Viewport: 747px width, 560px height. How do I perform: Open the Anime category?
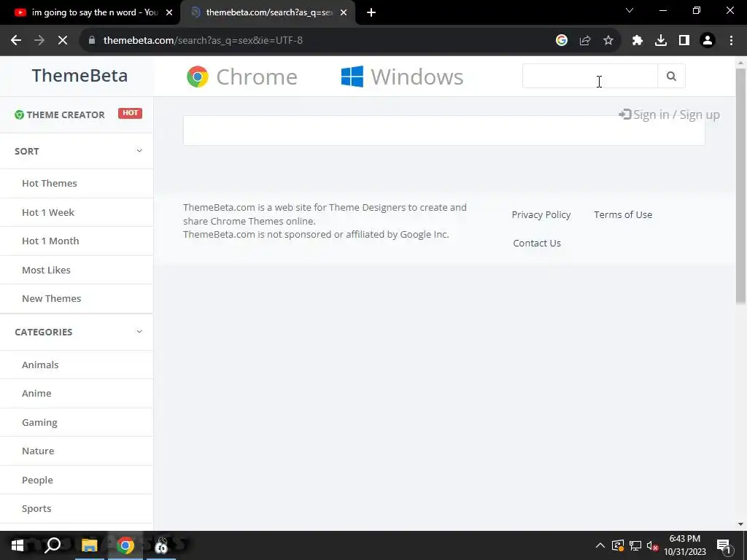[x=36, y=393]
